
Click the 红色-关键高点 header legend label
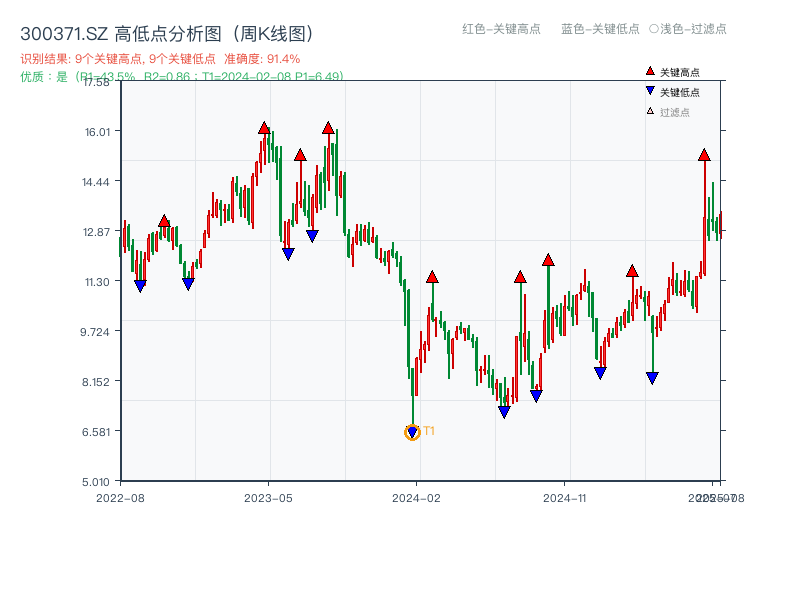pos(501,29)
